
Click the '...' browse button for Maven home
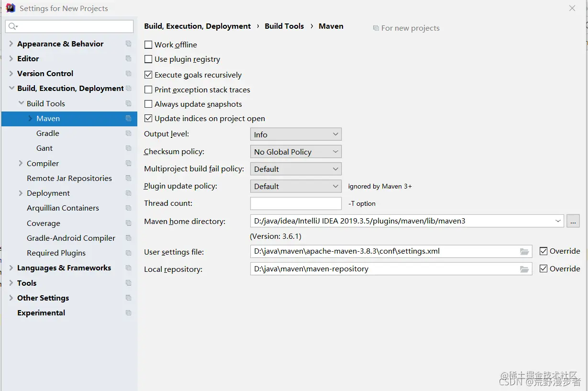coord(573,221)
